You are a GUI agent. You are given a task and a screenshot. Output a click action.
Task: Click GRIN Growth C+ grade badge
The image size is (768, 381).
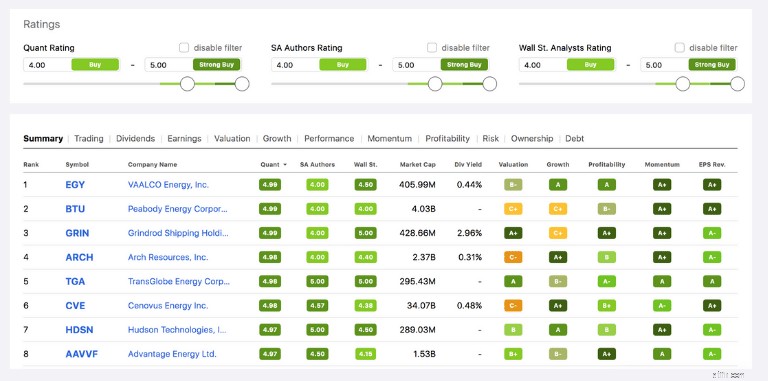click(558, 233)
